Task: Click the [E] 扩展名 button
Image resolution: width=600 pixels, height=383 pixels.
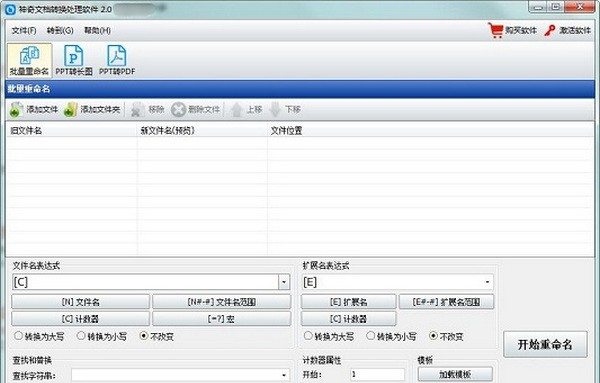Action: 349,302
